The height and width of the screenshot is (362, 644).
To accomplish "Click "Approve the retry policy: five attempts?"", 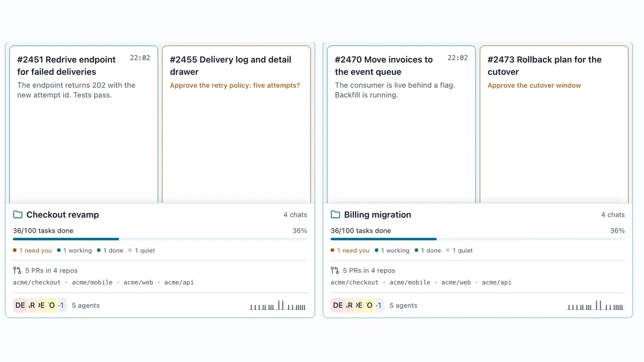I will point(235,85).
